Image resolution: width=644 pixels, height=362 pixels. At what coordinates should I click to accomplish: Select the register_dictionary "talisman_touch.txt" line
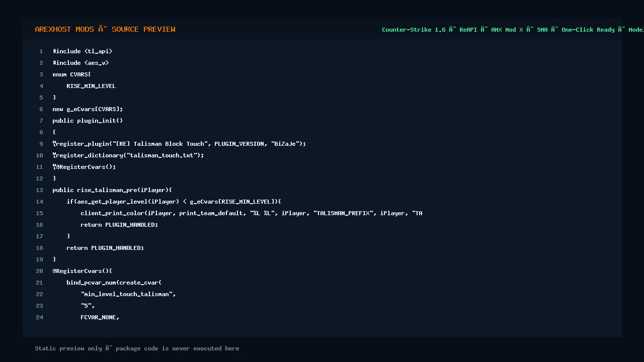click(128, 155)
